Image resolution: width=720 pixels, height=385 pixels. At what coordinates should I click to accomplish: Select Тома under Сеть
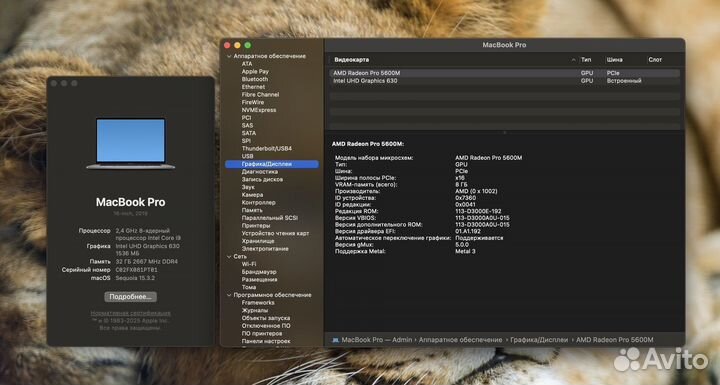pos(249,287)
